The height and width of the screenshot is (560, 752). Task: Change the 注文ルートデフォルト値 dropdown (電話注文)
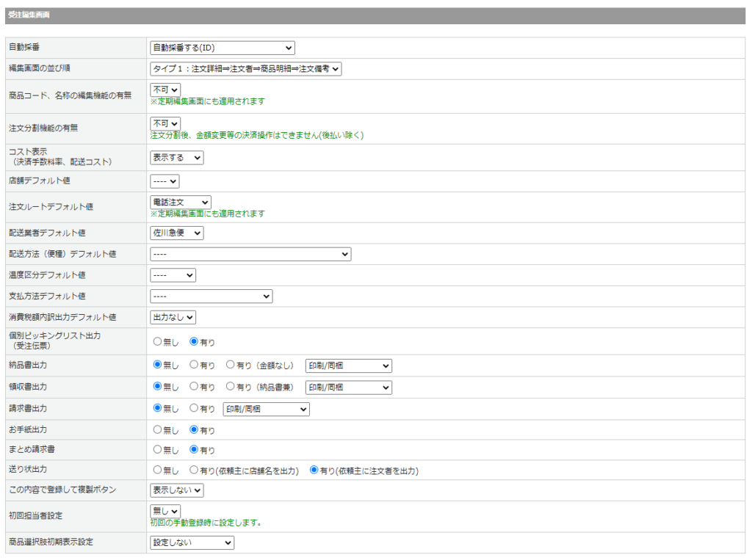pyautogui.click(x=181, y=202)
